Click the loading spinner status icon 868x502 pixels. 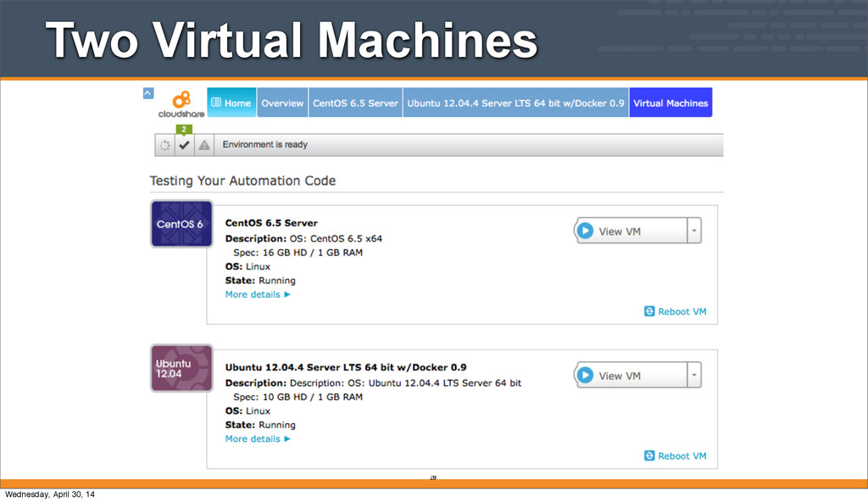click(165, 145)
